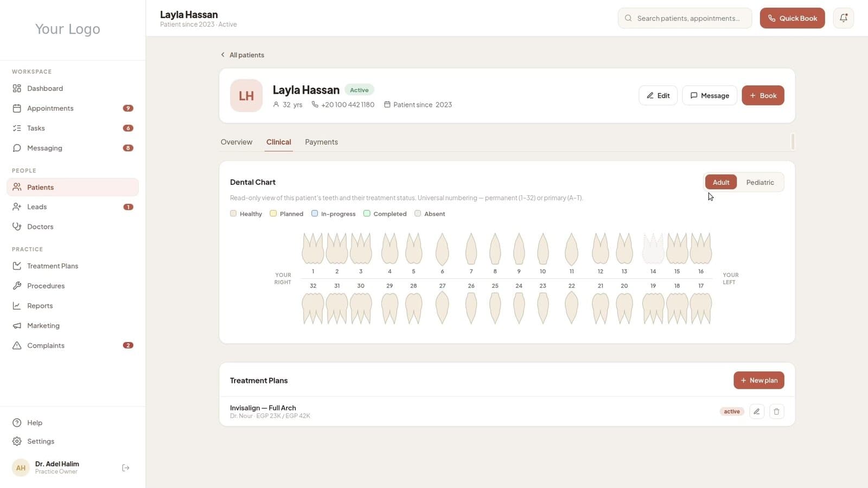Open the Payments tab

[x=321, y=142]
